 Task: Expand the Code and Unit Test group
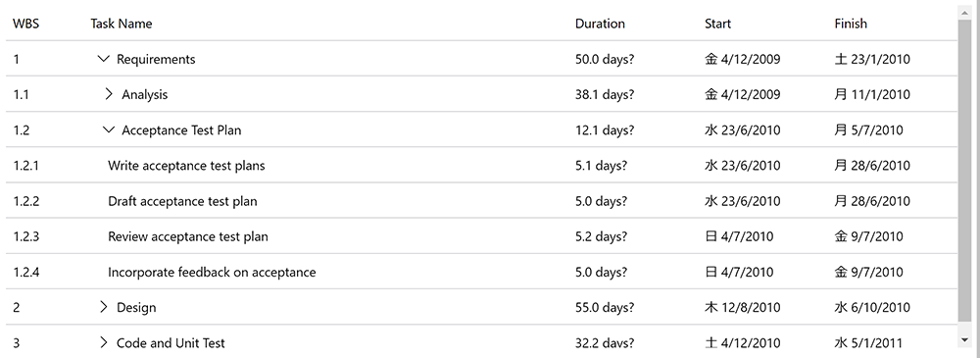[104, 343]
